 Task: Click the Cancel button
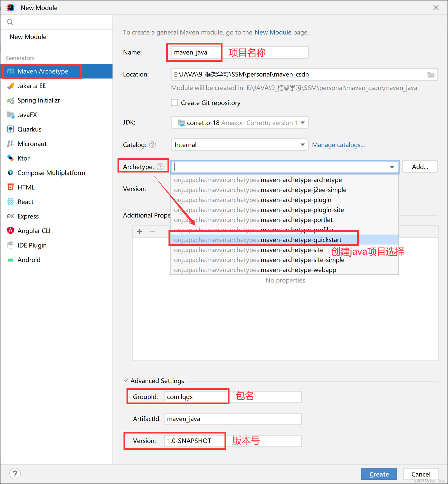pos(421,474)
